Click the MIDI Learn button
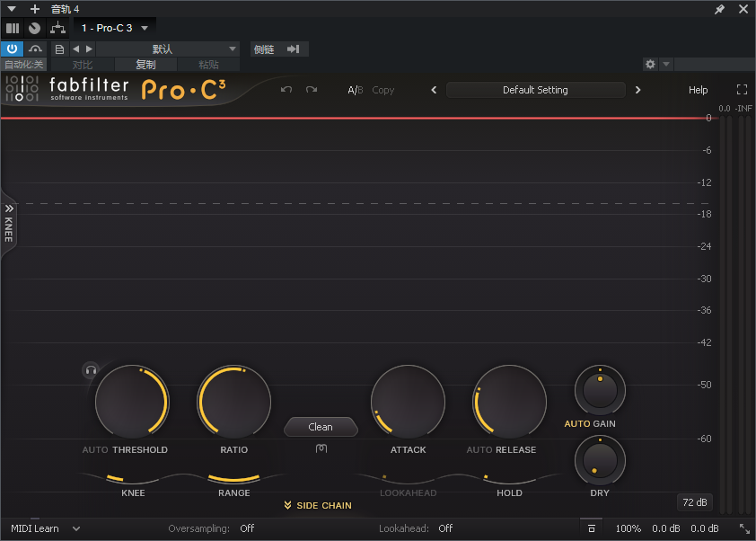The width and height of the screenshot is (756, 541). click(x=35, y=528)
